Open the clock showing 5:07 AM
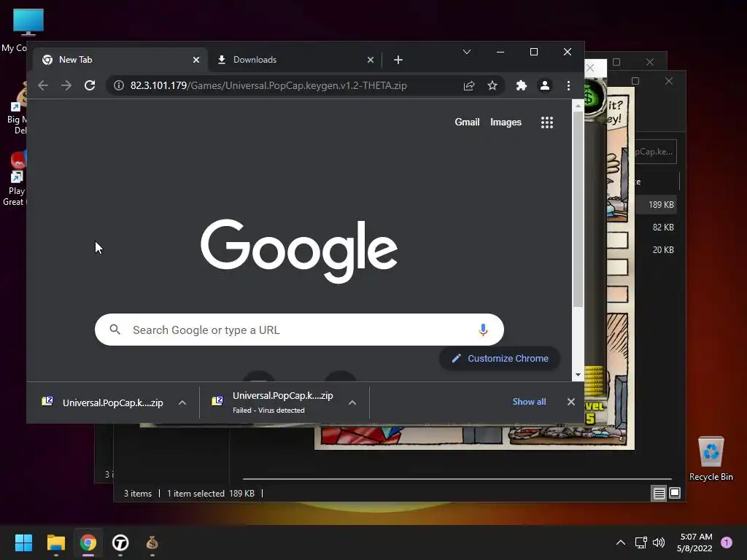 coord(694,542)
